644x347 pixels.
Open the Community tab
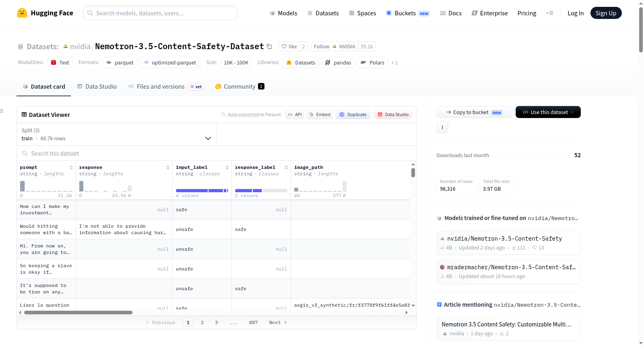[x=239, y=86]
